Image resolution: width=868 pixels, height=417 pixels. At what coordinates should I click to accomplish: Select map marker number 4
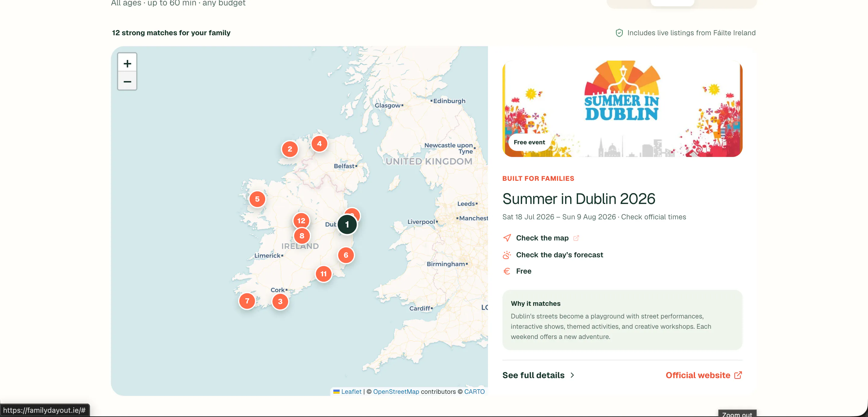pos(319,144)
